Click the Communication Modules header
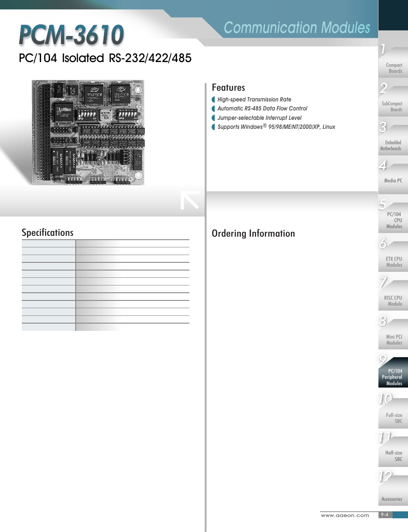The height and width of the screenshot is (532, 408). tap(297, 28)
